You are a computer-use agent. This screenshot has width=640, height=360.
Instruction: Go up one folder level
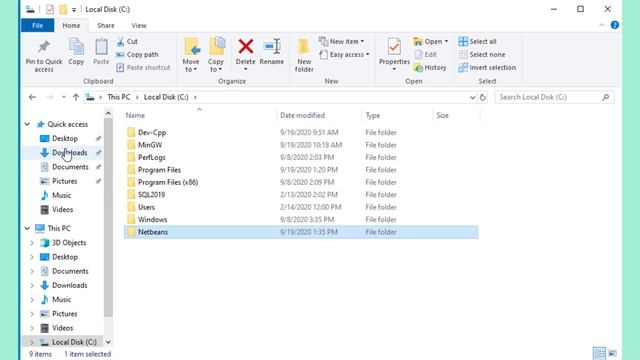(x=76, y=97)
